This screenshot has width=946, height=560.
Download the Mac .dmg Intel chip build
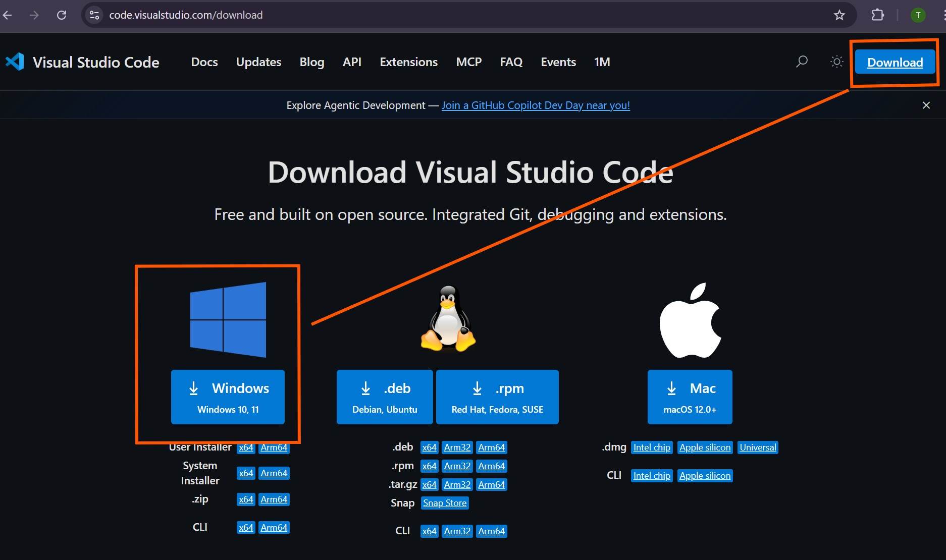pos(652,447)
